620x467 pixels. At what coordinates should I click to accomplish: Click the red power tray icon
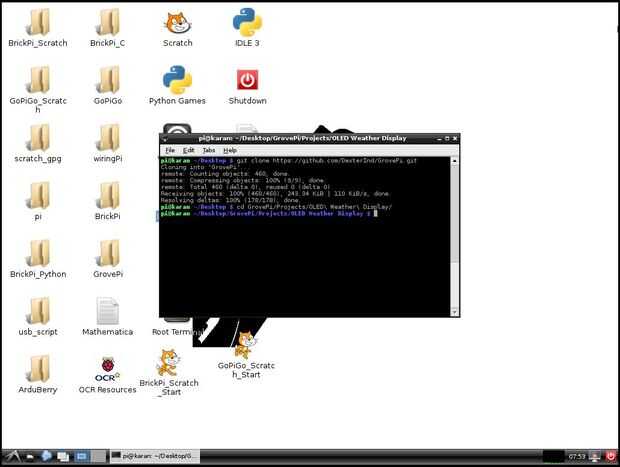pos(611,456)
